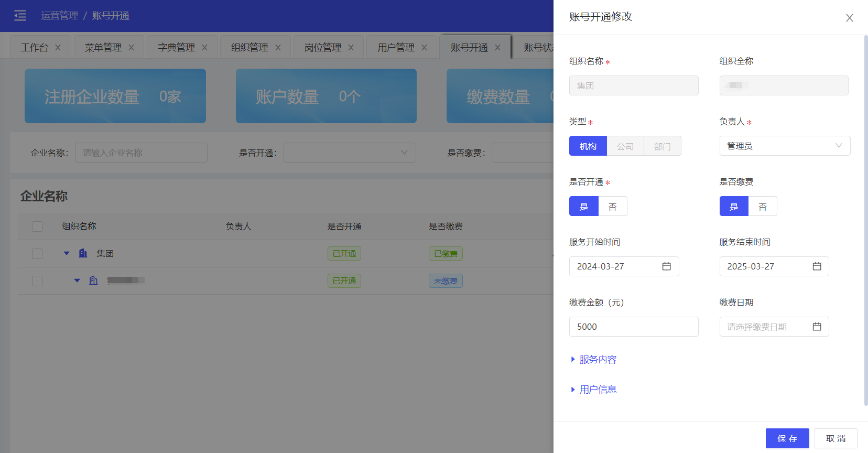Image resolution: width=868 pixels, height=453 pixels.
Task: Toggle the select-all checkbox in table header
Action: 37,226
